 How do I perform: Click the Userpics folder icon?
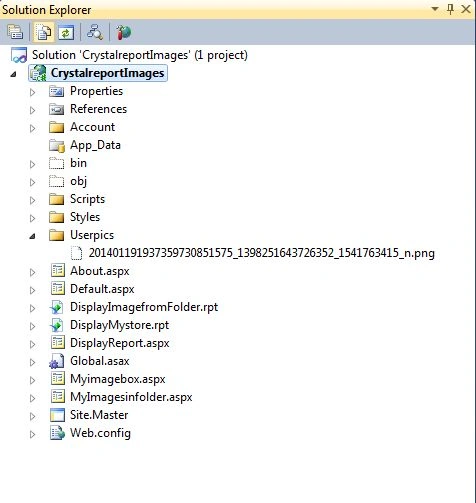click(56, 235)
